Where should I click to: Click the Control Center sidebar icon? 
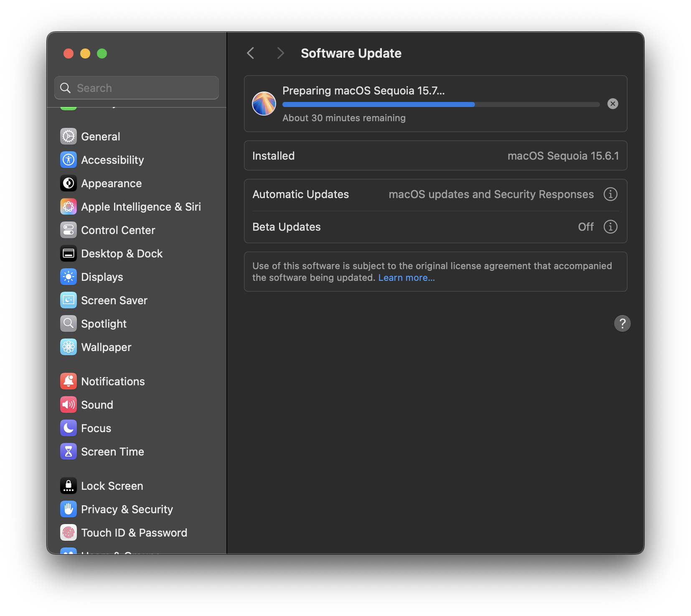coord(69,230)
